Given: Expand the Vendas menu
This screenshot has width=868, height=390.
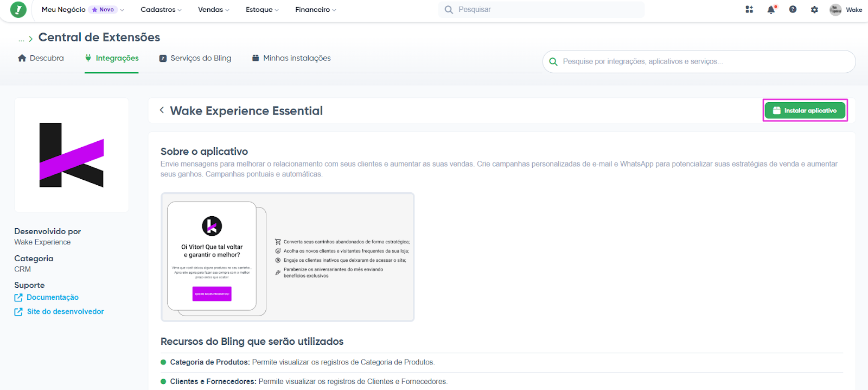Looking at the screenshot, I should (x=214, y=10).
